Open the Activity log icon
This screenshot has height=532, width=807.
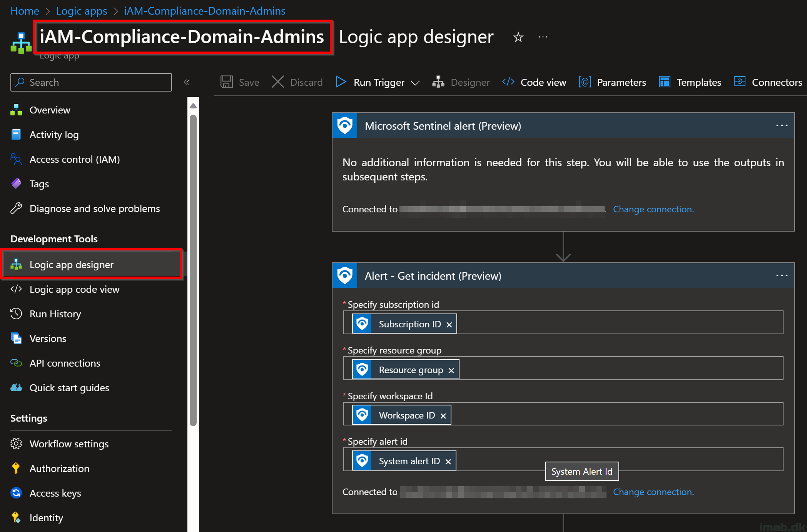[x=16, y=135]
